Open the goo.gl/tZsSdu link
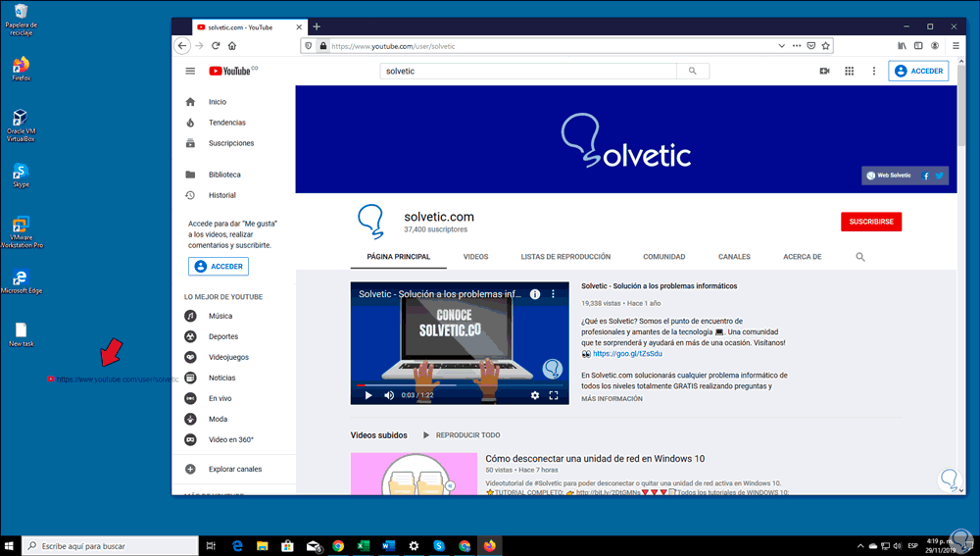 click(627, 354)
